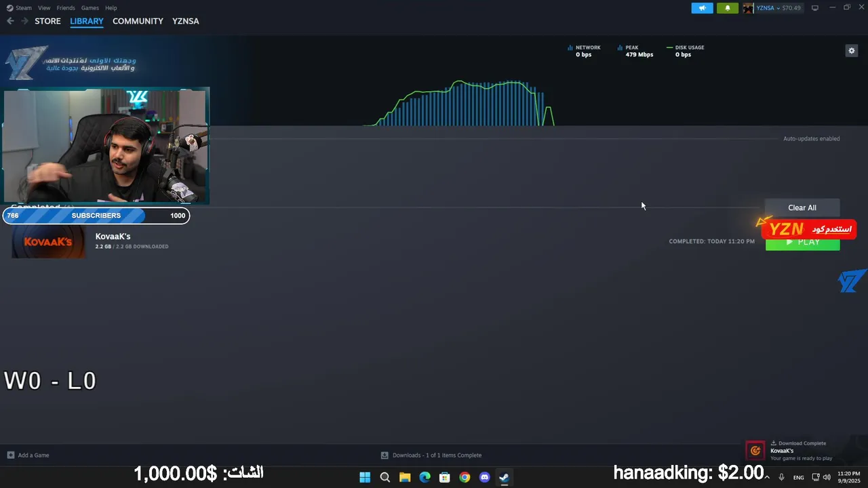Switch to the LIBRARY tab
The width and height of the screenshot is (868, 488).
pyautogui.click(x=87, y=21)
